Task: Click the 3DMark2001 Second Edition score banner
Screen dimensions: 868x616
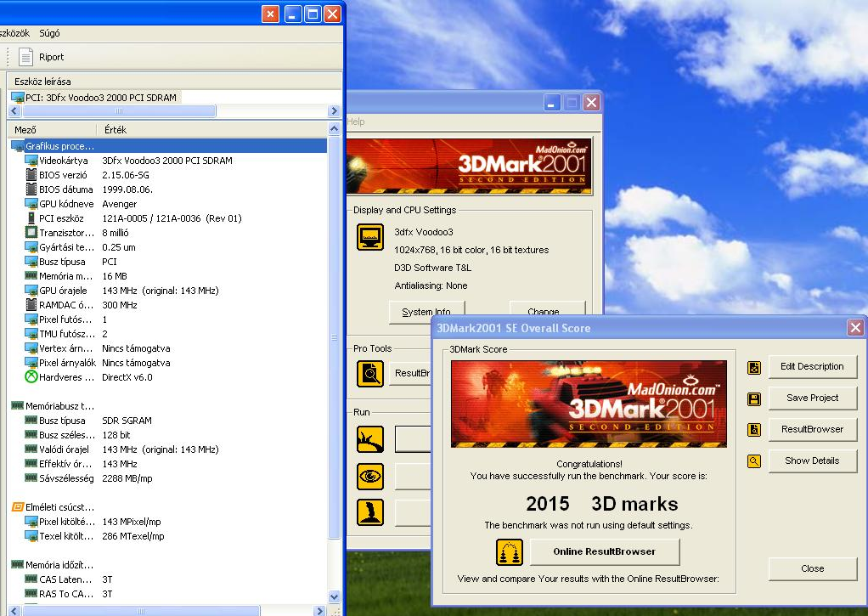Action: pos(589,404)
